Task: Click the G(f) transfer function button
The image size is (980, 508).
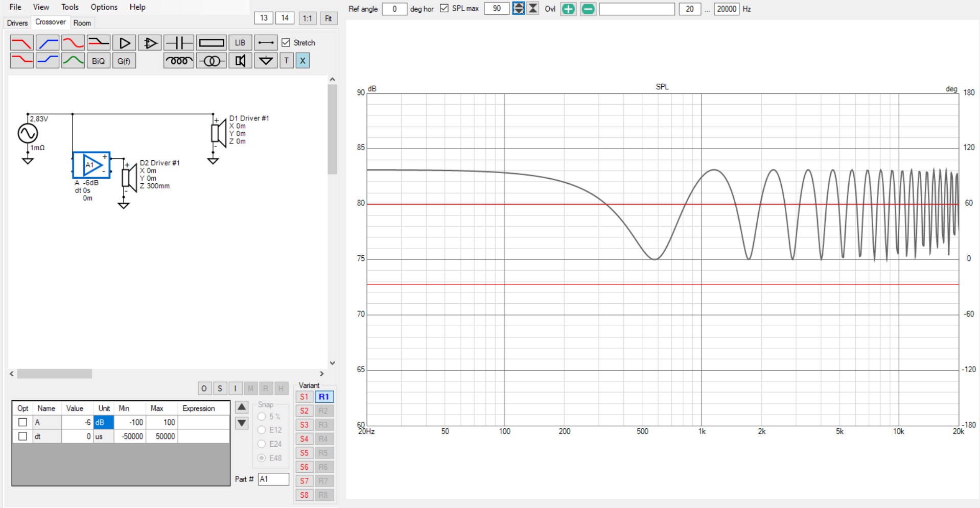Action: (x=124, y=61)
